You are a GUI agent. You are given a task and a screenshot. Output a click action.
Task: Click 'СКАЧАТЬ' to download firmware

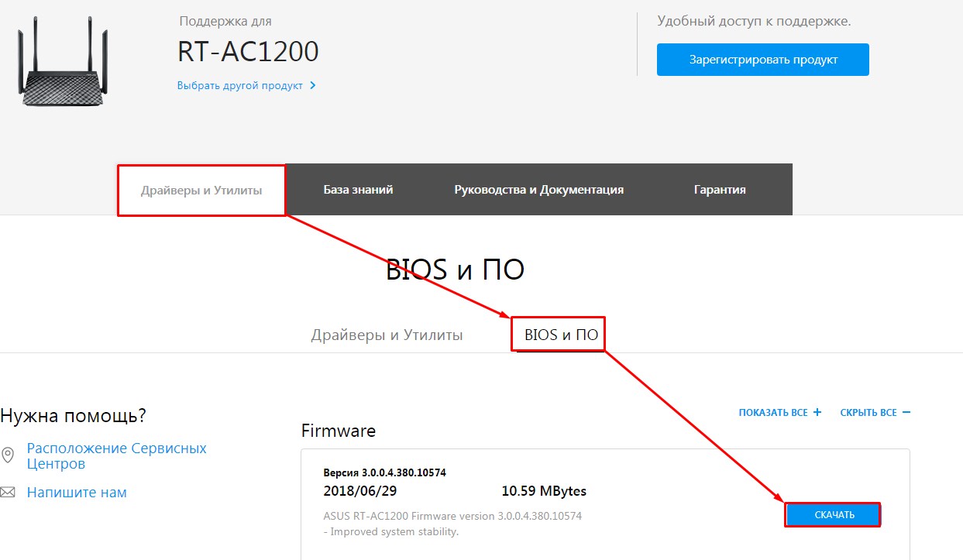834,515
